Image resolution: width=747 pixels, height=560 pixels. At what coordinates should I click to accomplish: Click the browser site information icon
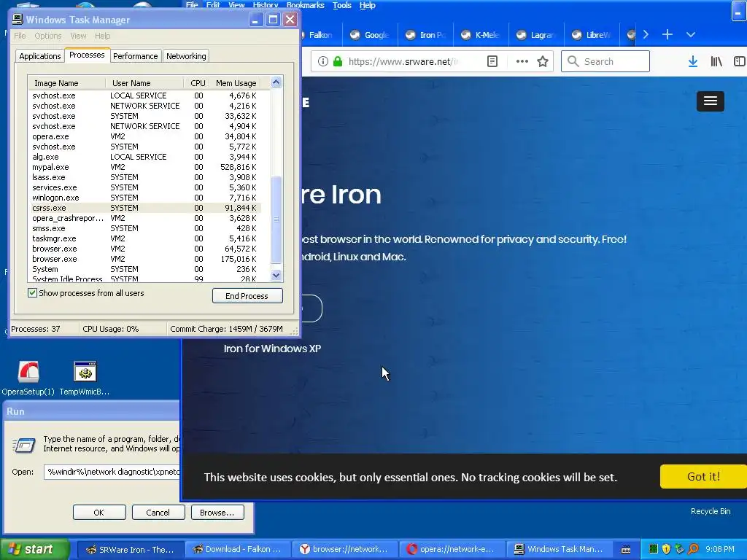point(323,61)
